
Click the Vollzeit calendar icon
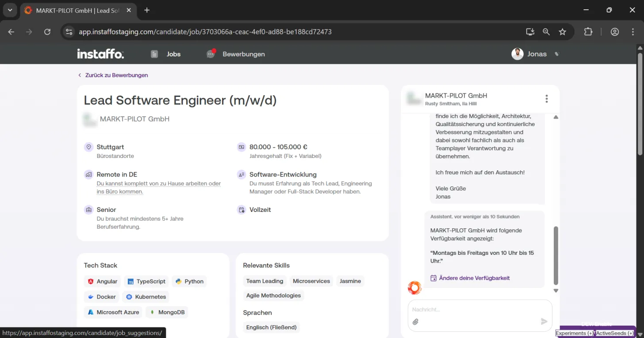[x=241, y=210]
